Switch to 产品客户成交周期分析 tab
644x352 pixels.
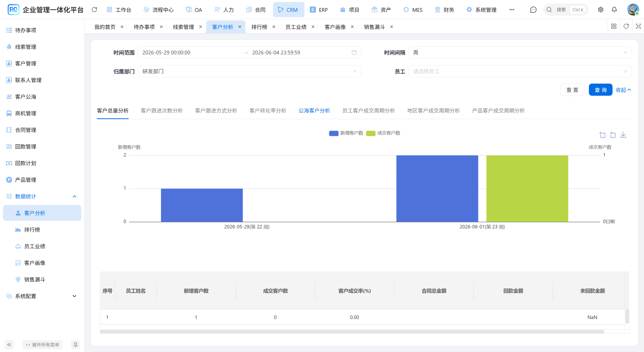tap(499, 111)
